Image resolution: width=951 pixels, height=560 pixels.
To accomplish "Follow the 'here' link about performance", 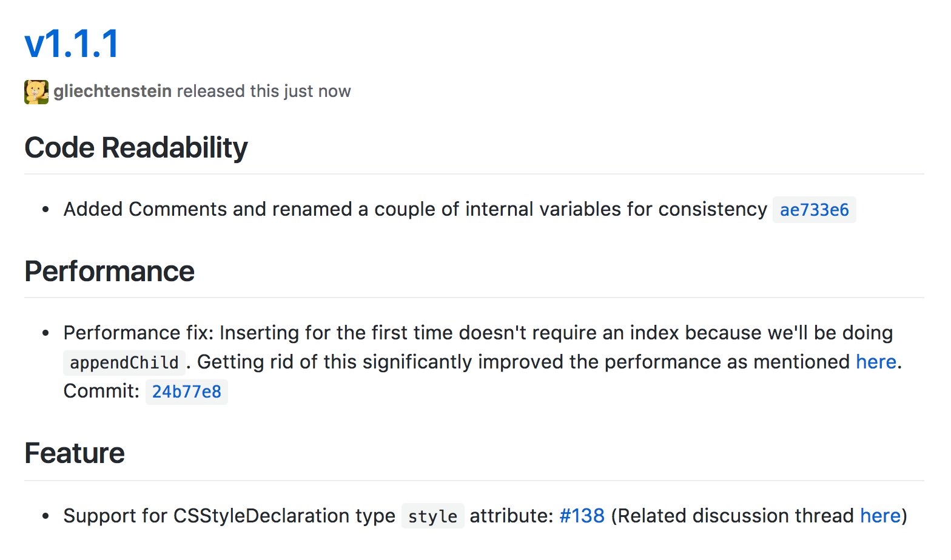I will [876, 362].
